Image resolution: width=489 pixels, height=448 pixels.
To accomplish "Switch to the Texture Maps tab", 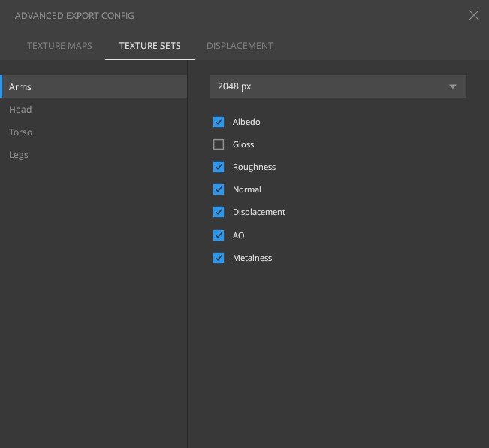I will [x=59, y=46].
